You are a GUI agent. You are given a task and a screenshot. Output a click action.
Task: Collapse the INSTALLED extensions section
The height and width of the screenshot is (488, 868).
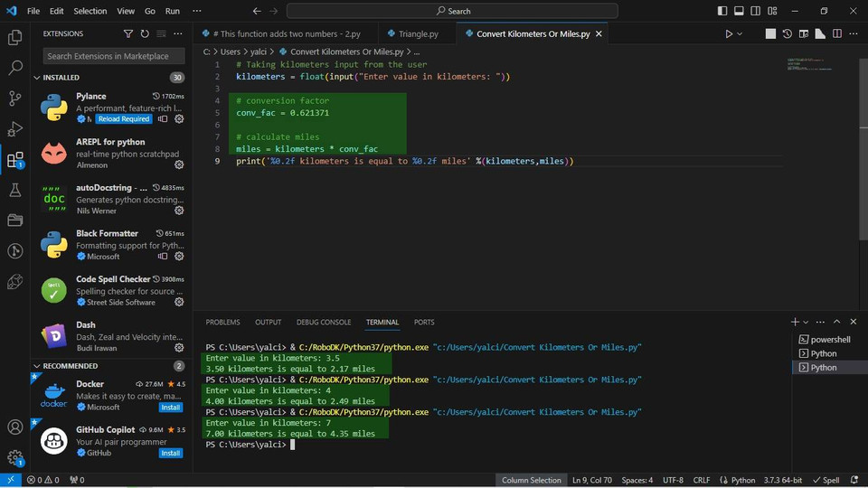click(x=61, y=78)
